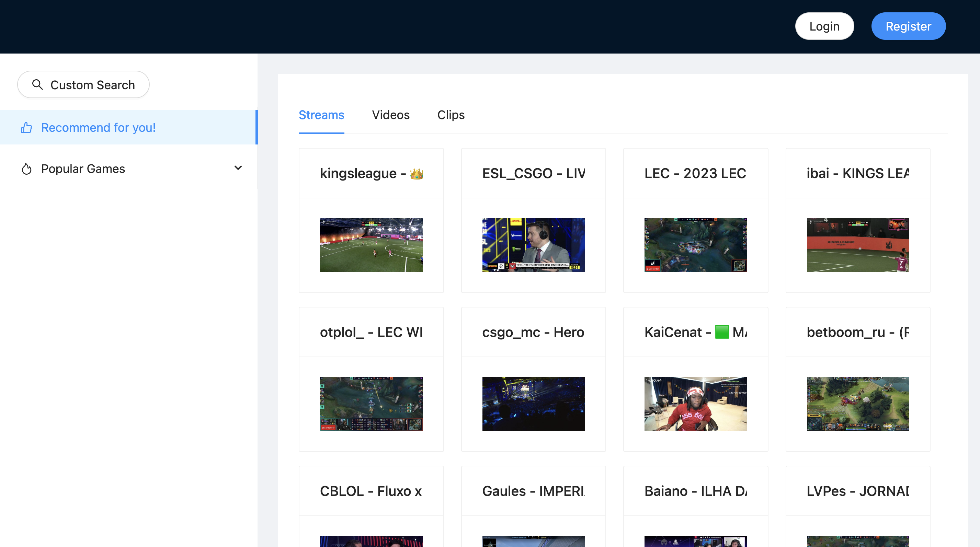Click the LEC 2023 stream thumbnail
This screenshot has height=547, width=980.
click(x=695, y=244)
